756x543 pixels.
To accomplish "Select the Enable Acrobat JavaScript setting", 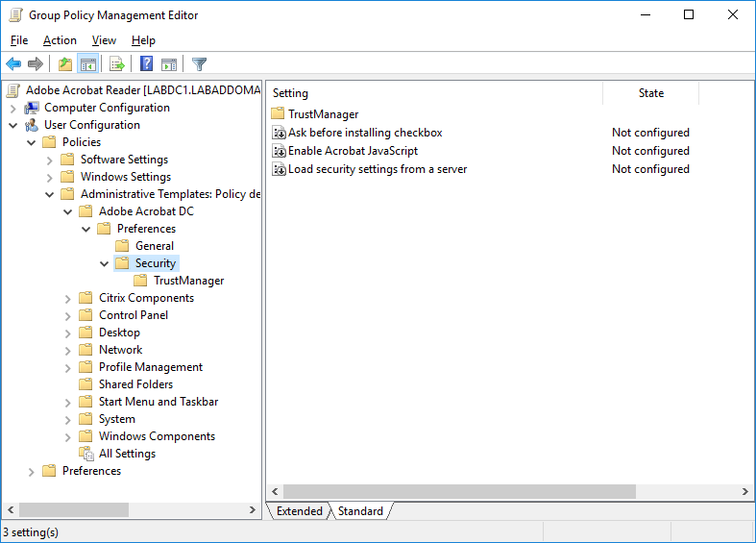I will (353, 151).
